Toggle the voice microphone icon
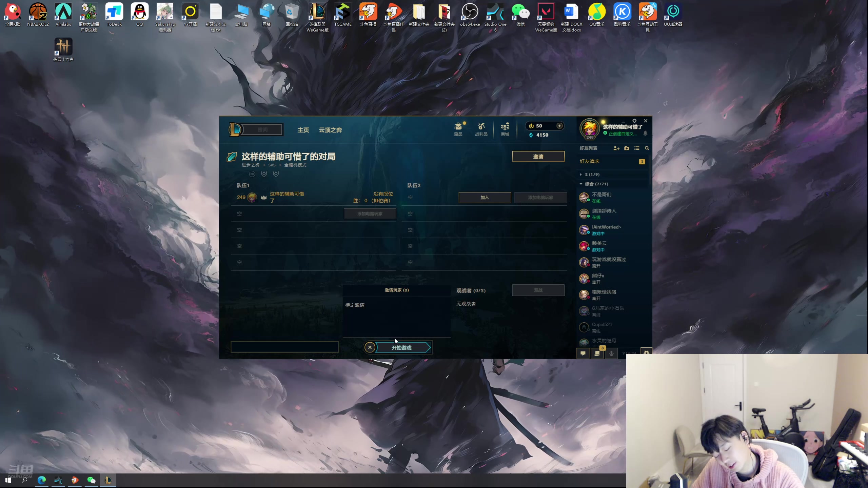 611,353
